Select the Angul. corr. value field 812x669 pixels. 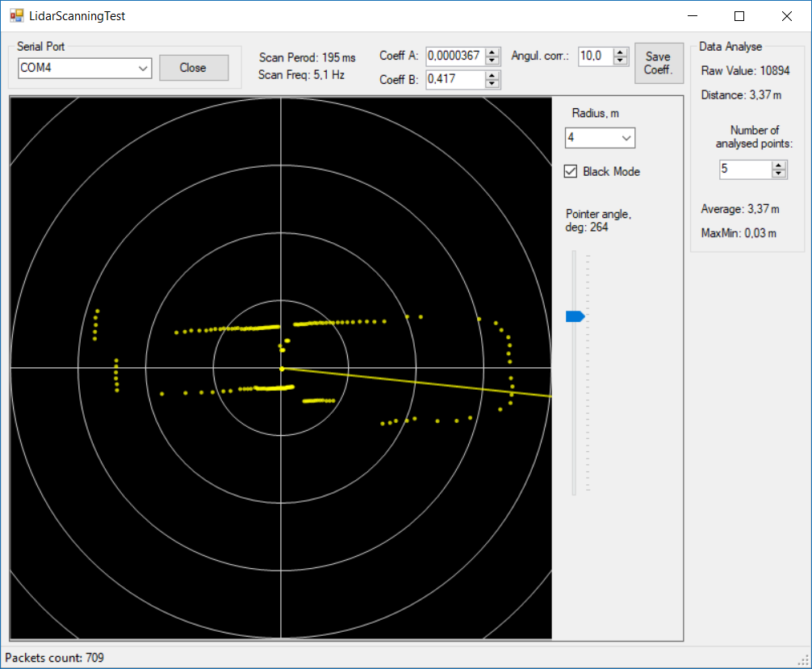tap(595, 56)
